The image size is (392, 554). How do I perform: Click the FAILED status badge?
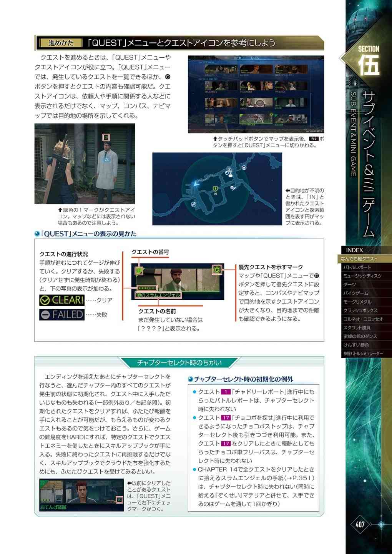pyautogui.click(x=62, y=315)
